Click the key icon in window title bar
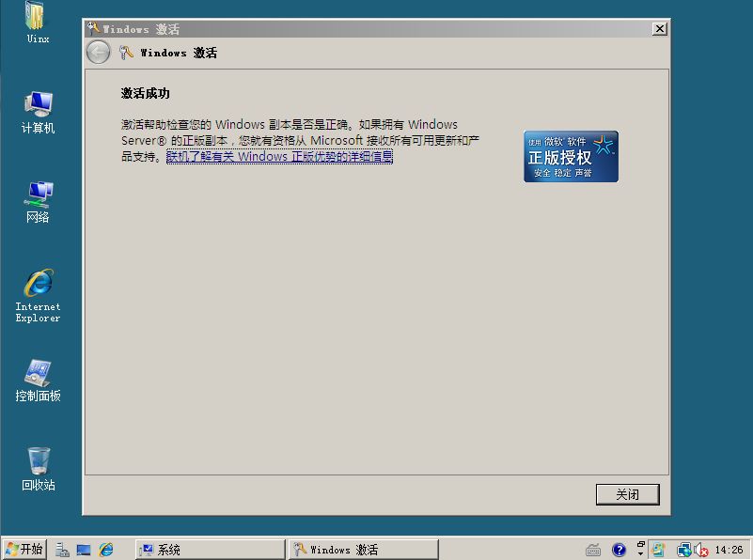Screen dimensions: 753x560 (93, 29)
